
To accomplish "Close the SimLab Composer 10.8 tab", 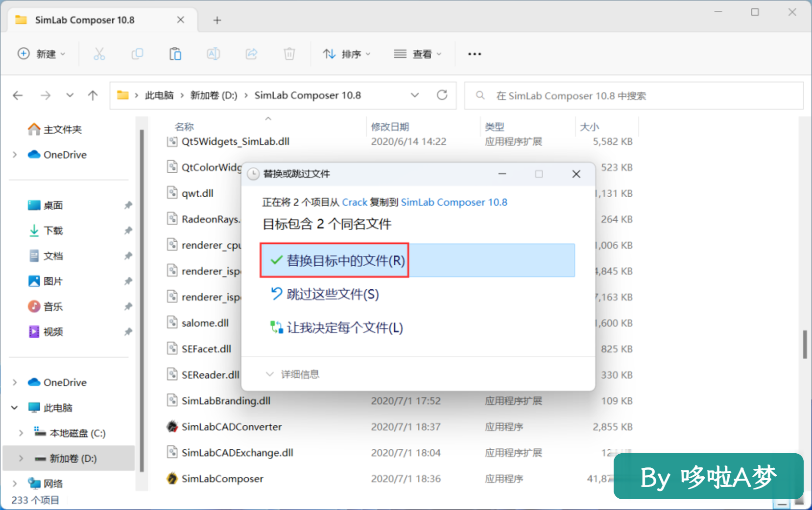I will click(181, 20).
